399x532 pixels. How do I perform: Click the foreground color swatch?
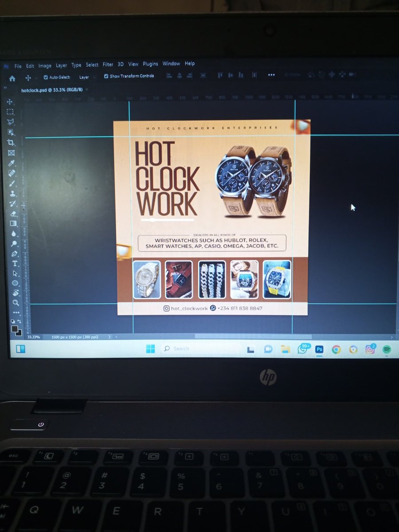15,329
